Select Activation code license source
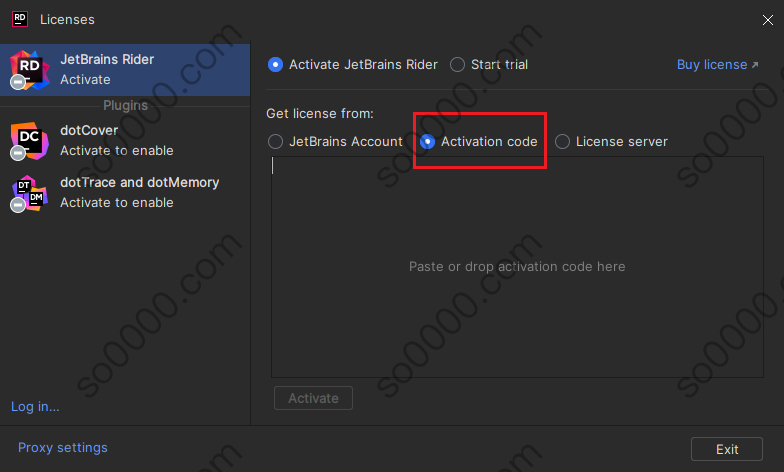Screen dimensions: 784x472 [x=479, y=142]
